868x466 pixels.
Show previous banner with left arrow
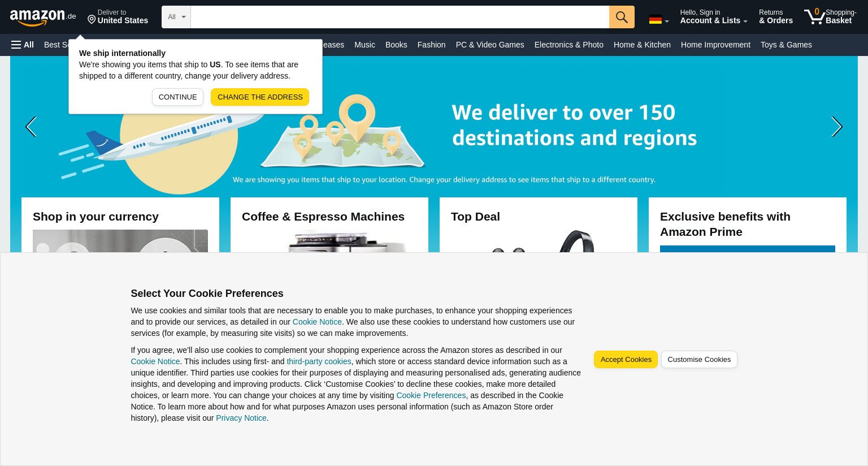(31, 127)
